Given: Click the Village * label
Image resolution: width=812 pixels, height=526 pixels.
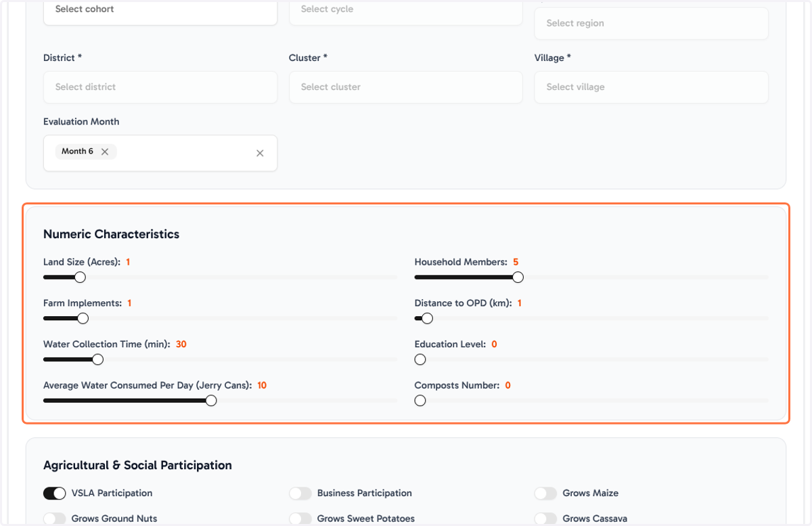Looking at the screenshot, I should [553, 58].
